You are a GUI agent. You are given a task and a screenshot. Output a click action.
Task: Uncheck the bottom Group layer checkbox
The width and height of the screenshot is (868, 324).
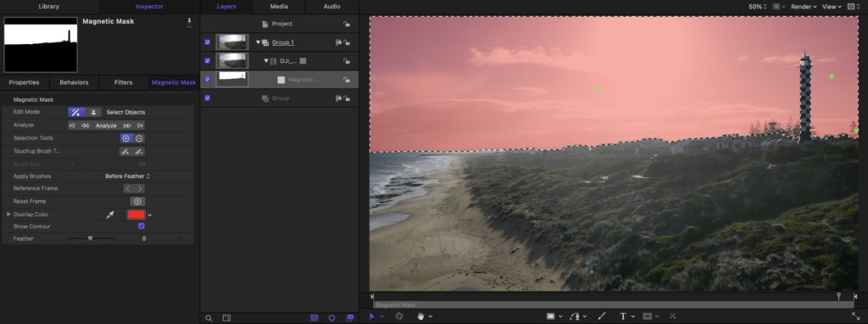[207, 98]
